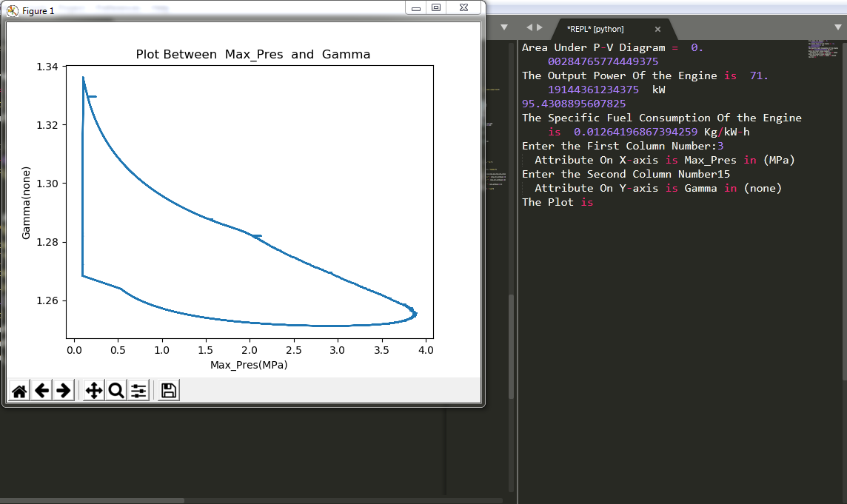Click the plot title text

[253, 54]
